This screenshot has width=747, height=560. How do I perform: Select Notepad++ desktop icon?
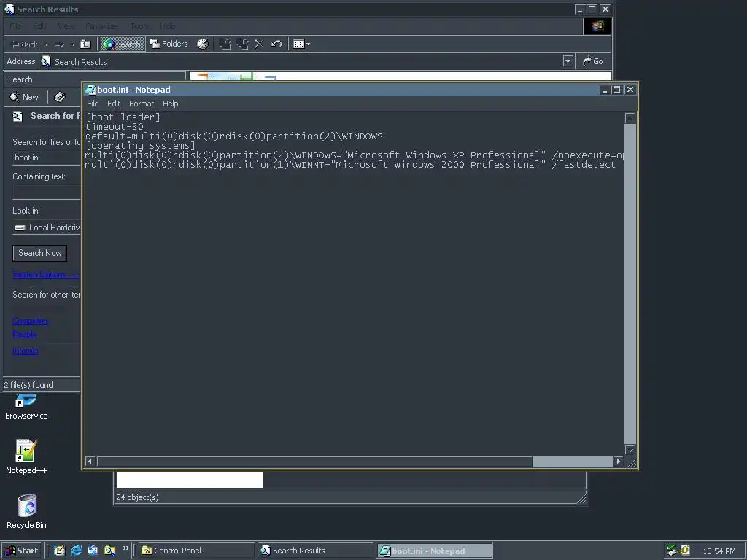click(26, 457)
